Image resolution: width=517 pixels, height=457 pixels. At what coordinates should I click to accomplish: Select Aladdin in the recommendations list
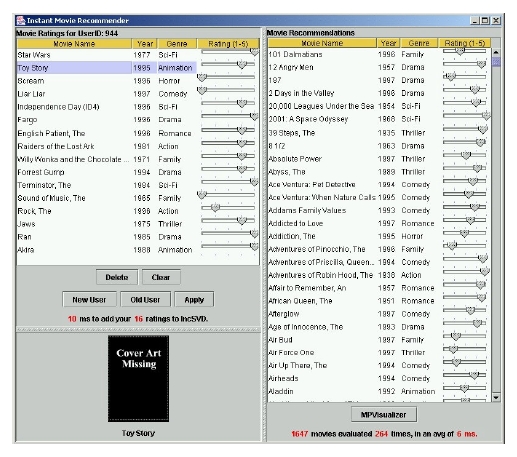click(379, 391)
